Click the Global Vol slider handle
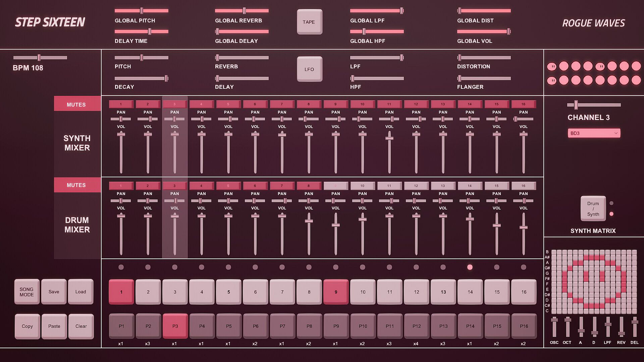The width and height of the screenshot is (644, 362). pyautogui.click(x=508, y=32)
